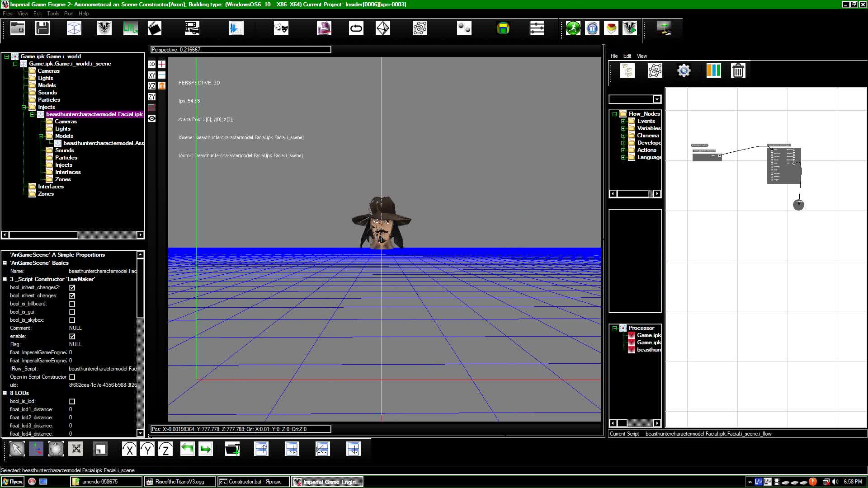Screen dimensions: 868x488
Task: Open the Tools menu in main menu bar
Action: pyautogui.click(x=53, y=14)
